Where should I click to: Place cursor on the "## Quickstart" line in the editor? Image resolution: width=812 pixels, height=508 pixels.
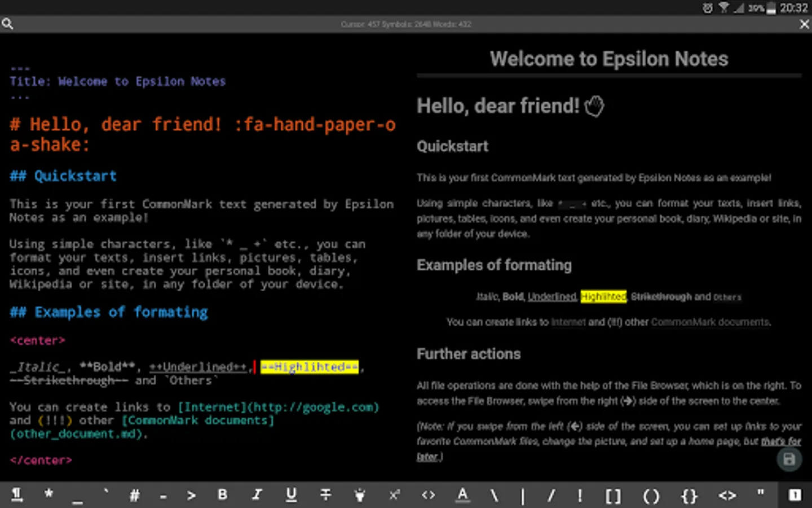(x=63, y=176)
